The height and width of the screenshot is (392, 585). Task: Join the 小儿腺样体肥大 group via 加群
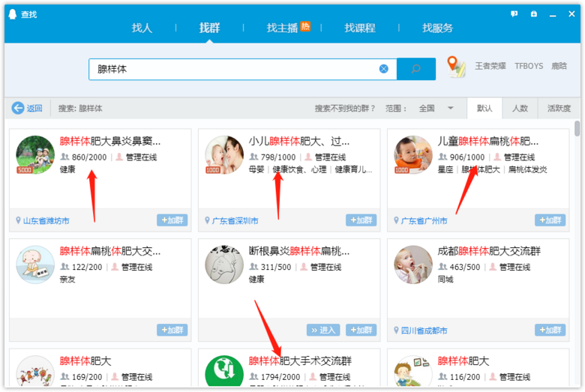coord(361,220)
